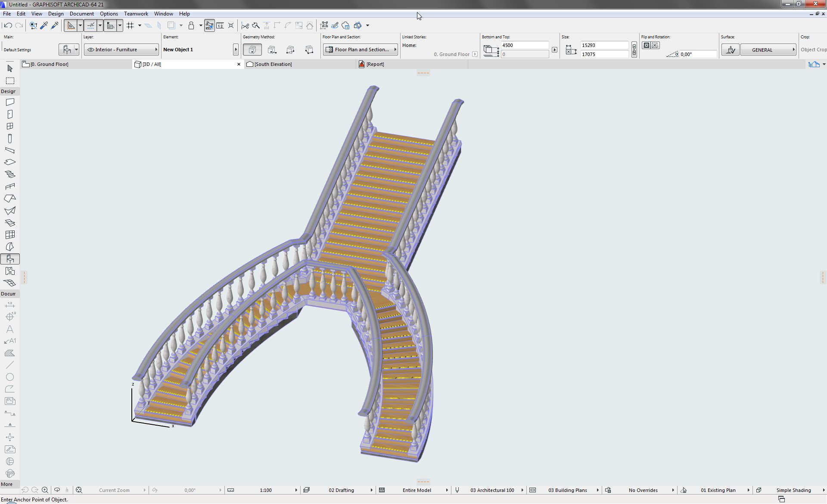Open the Teamwork menu
Viewport: 827px width, 504px height.
136,14
